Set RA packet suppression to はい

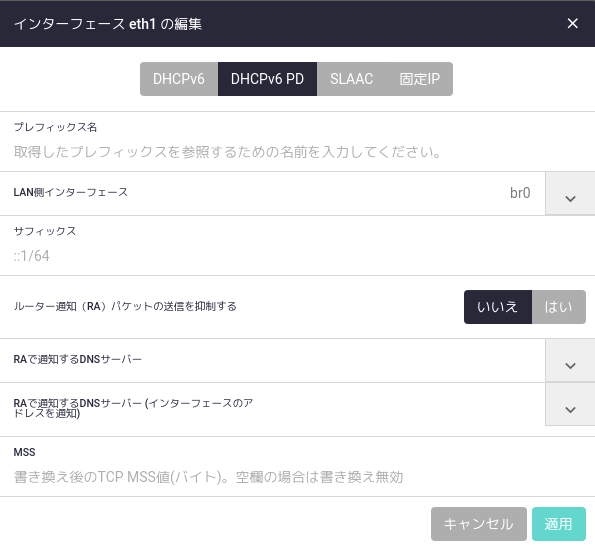coord(559,307)
